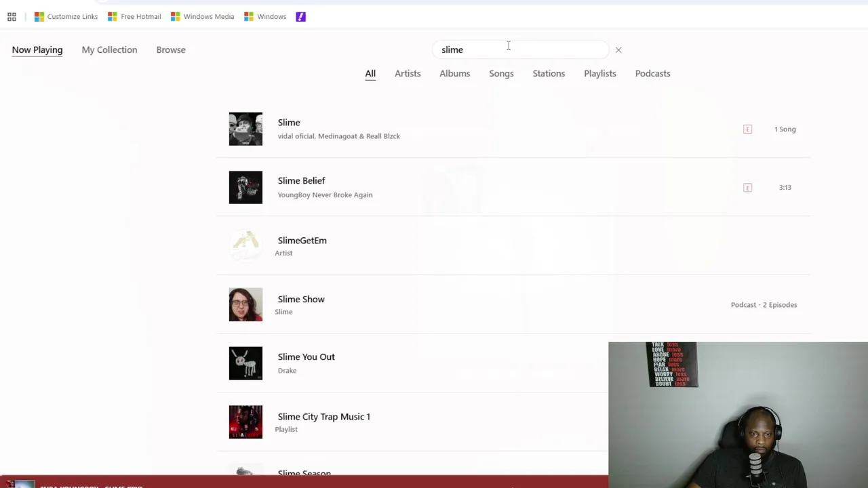The height and width of the screenshot is (488, 868).
Task: Open the Windows bookmark
Action: click(265, 17)
